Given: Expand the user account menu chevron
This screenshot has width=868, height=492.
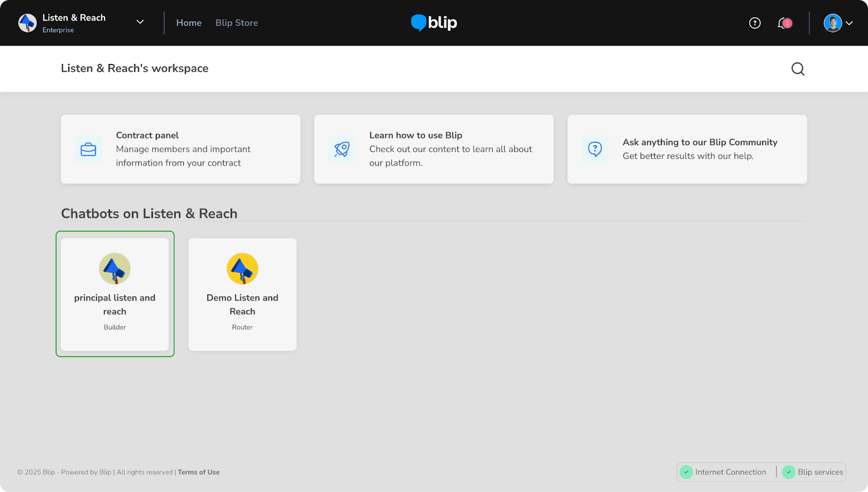Looking at the screenshot, I should pos(849,23).
